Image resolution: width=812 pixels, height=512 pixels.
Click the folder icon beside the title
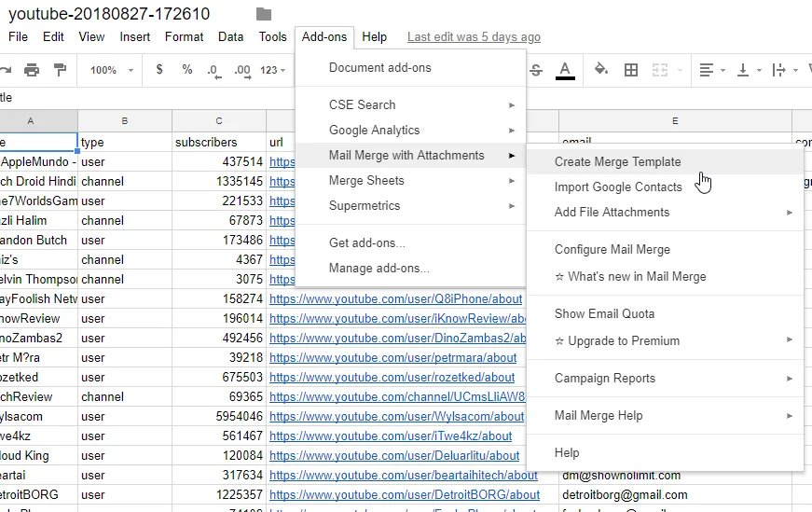pyautogui.click(x=264, y=14)
